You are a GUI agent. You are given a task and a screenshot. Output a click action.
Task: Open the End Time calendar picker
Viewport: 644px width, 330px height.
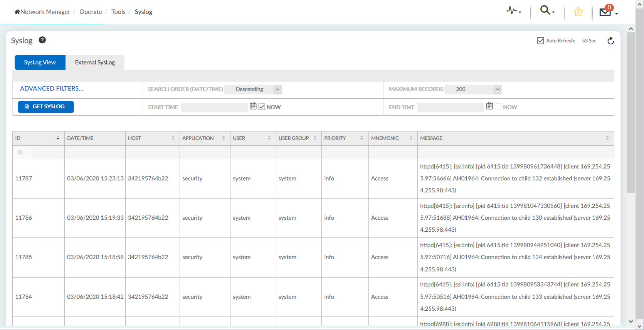click(489, 106)
